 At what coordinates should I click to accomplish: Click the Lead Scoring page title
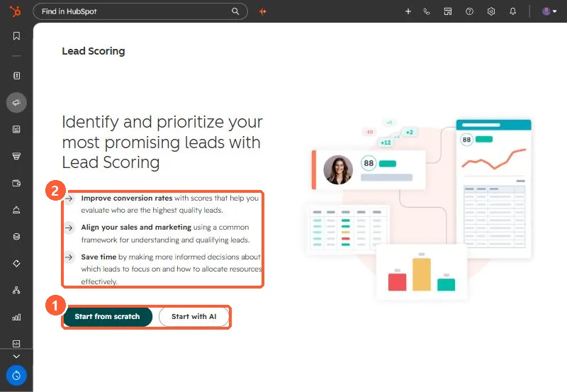pyautogui.click(x=94, y=51)
